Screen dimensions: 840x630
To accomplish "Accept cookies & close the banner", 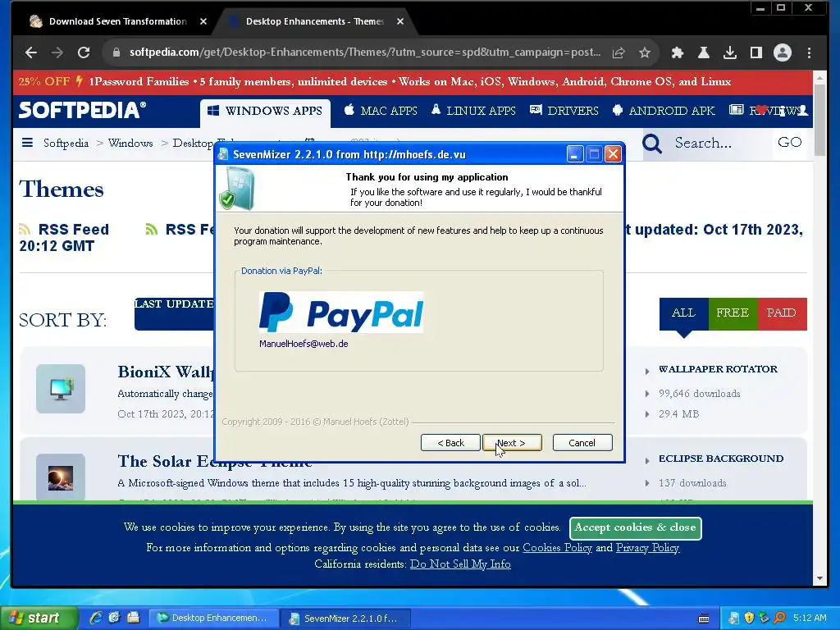I will (x=636, y=527).
